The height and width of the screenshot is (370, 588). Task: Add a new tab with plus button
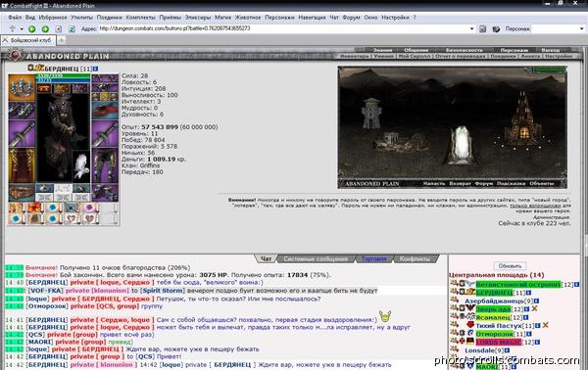61,40
